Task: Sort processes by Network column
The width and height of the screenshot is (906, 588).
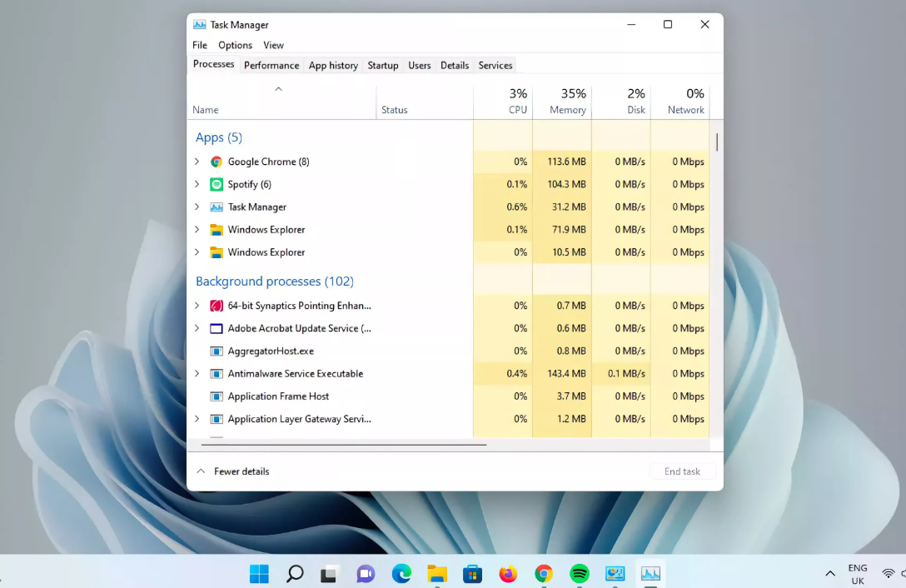Action: [x=680, y=102]
